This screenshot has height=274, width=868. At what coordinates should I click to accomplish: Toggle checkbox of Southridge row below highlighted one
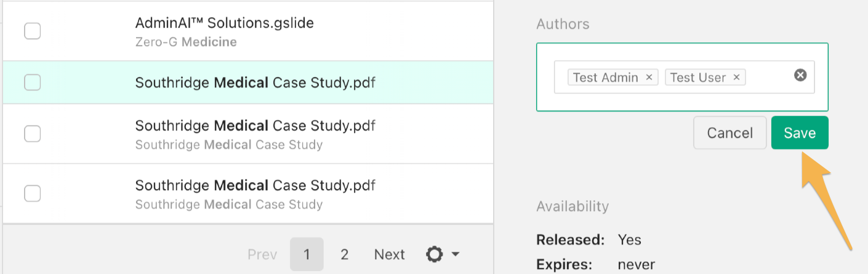[33, 134]
